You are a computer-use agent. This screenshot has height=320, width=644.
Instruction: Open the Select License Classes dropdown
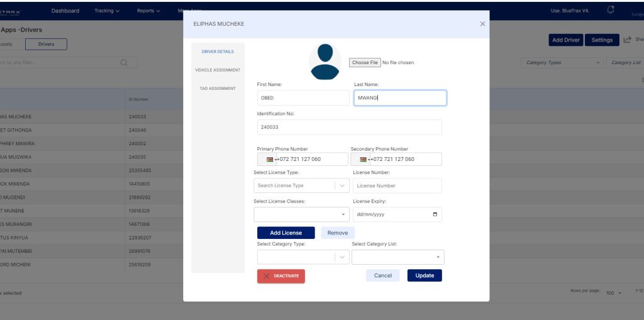(343, 214)
